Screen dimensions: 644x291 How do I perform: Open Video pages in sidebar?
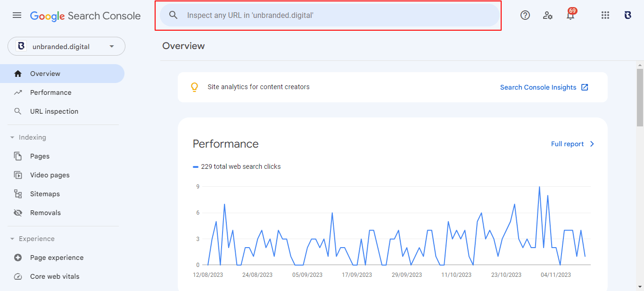[62, 175]
